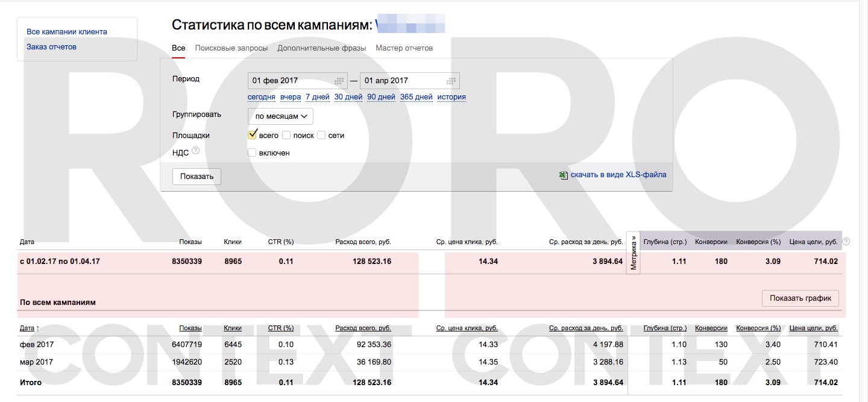The image size is (868, 402).
Task: Open the Поисковые запросы tab
Action: [231, 48]
